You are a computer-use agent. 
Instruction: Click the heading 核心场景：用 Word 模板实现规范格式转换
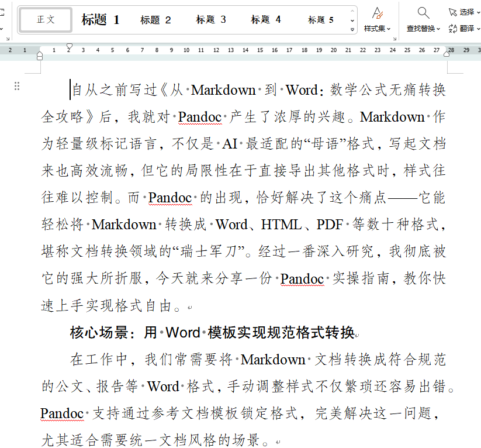(212, 333)
